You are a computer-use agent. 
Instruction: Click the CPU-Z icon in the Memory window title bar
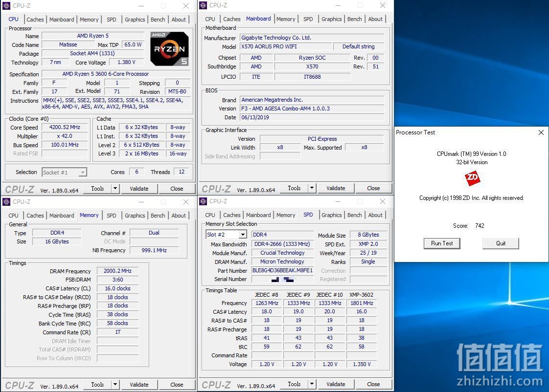[x=6, y=202]
